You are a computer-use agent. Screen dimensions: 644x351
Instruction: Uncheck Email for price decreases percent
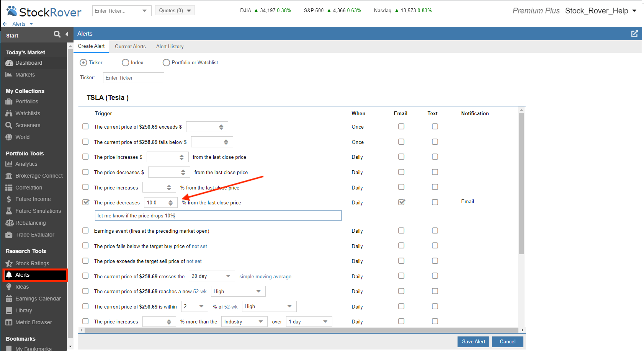pos(401,202)
